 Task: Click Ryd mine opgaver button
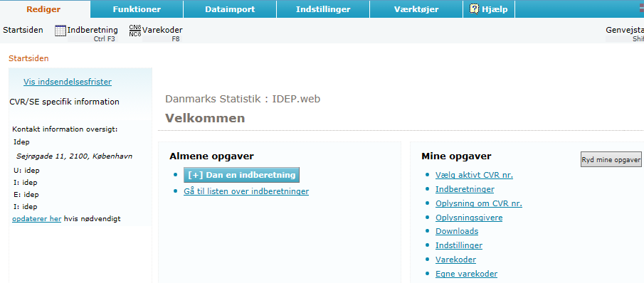coord(611,160)
